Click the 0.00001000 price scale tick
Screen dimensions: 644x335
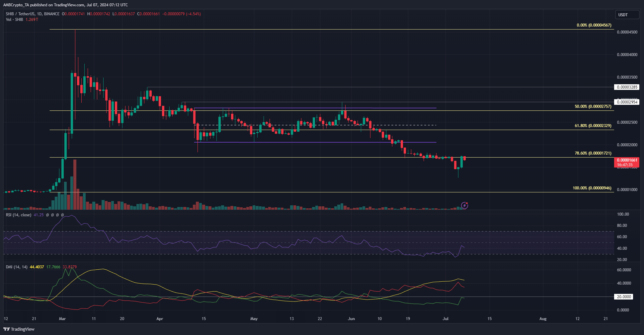627,190
